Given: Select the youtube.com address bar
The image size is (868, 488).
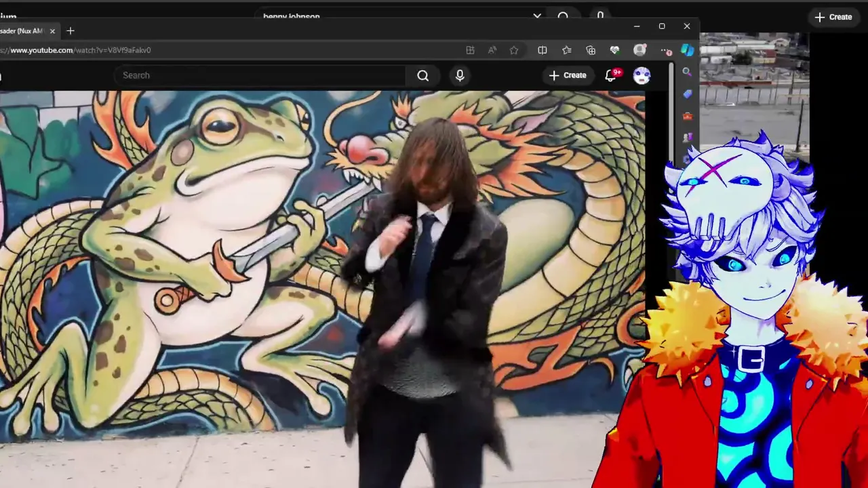Looking at the screenshot, I should [x=231, y=50].
